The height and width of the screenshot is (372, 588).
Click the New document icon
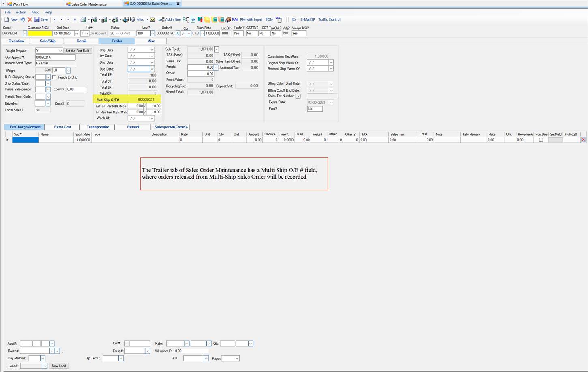tap(7, 19)
